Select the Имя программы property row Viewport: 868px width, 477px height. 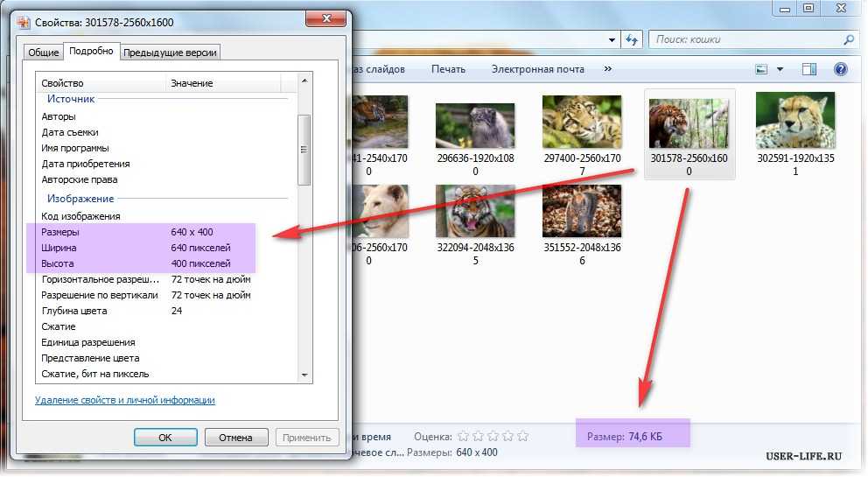(166, 149)
